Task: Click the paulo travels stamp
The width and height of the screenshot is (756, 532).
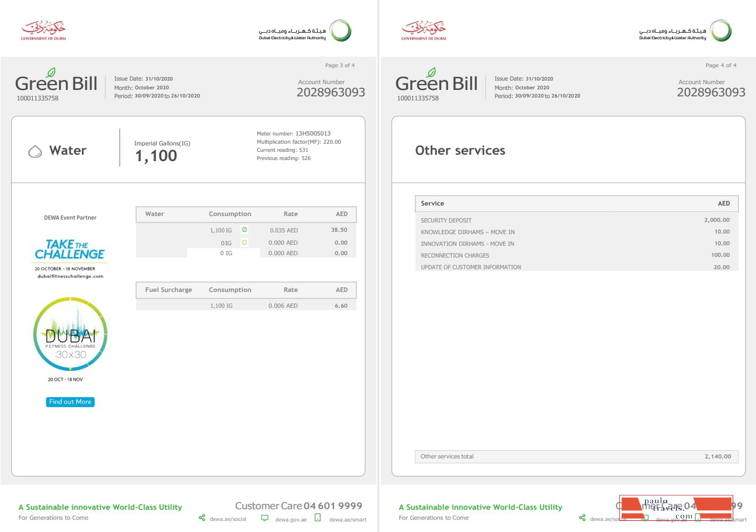Action: click(x=677, y=507)
